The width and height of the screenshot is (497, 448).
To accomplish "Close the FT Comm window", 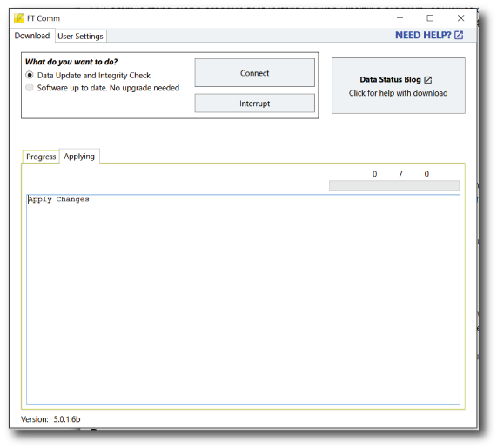I will coord(460,18).
